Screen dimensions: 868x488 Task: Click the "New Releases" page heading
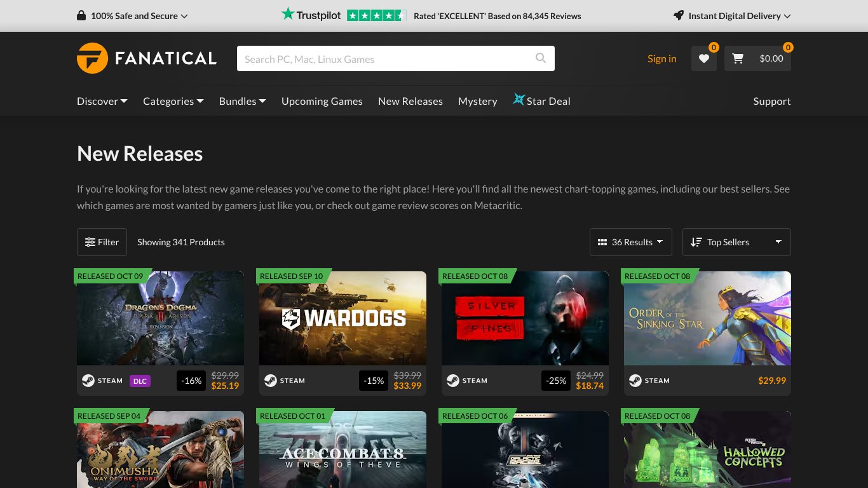[140, 154]
